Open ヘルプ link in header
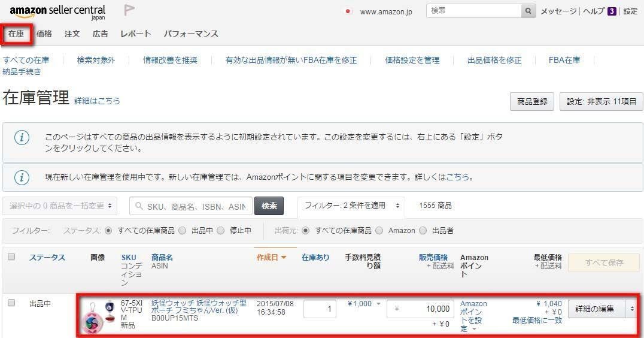 click(x=594, y=11)
